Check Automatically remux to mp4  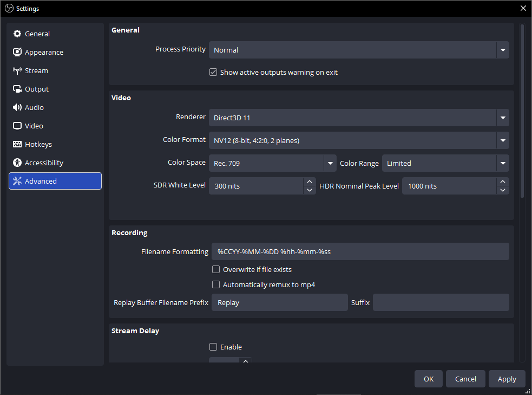(x=216, y=284)
